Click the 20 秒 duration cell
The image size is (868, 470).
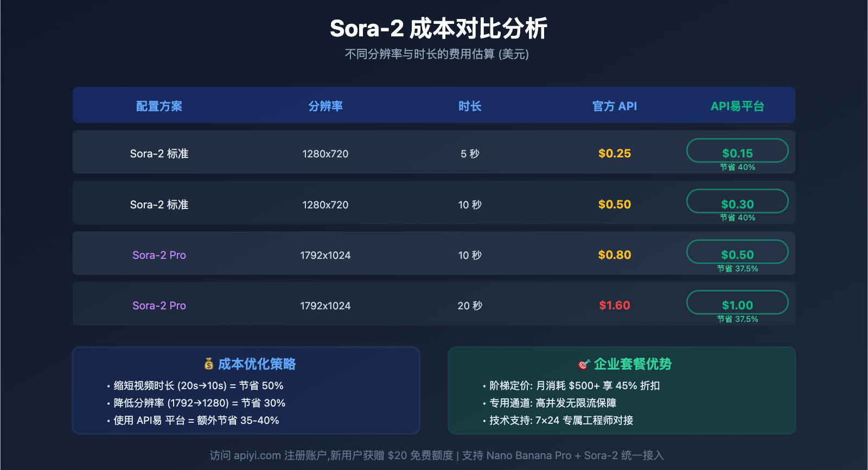point(470,306)
